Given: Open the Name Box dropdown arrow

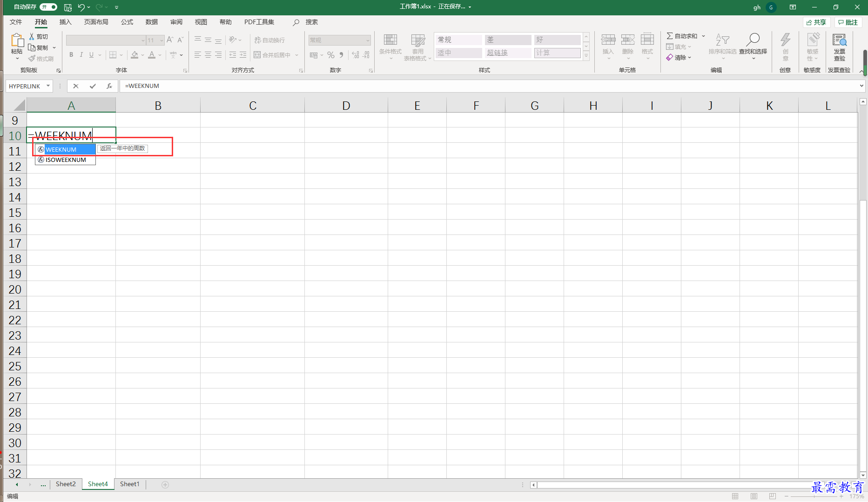Looking at the screenshot, I should [x=48, y=86].
